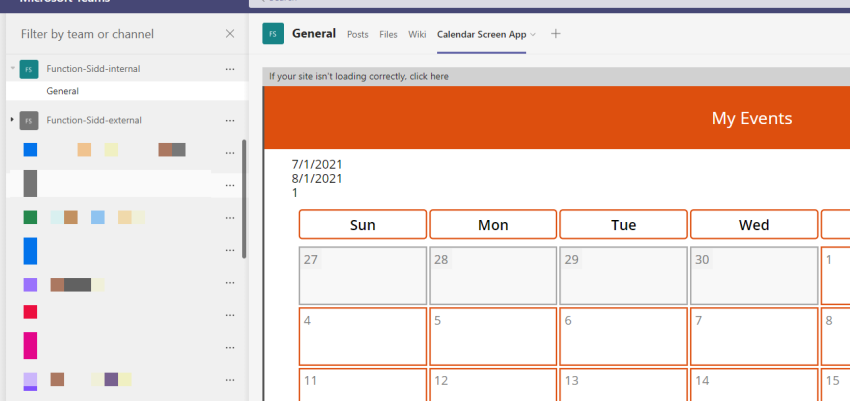This screenshot has width=850, height=401.
Task: Open the Calendar Screen App tab dropdown chevron
Action: 533,34
